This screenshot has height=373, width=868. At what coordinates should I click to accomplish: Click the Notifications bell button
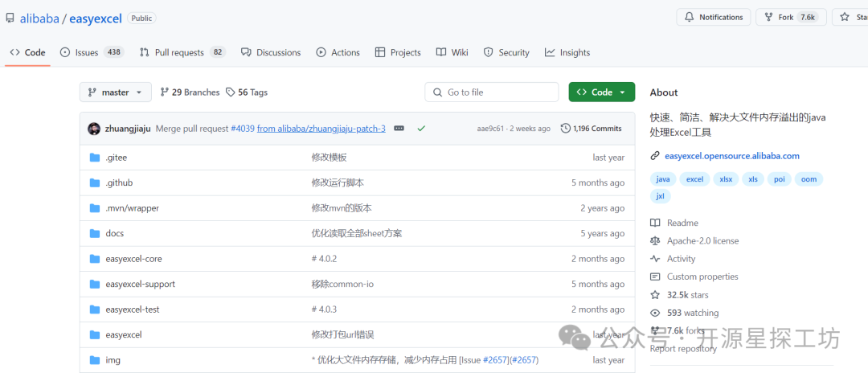pyautogui.click(x=714, y=17)
